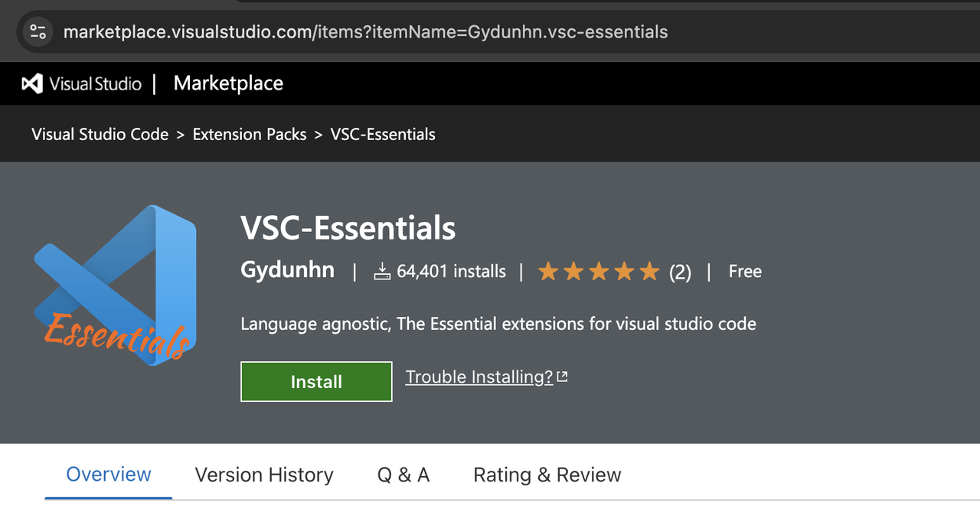Switch to the Overview tab
Screen dimensions: 980x519
tap(109, 475)
